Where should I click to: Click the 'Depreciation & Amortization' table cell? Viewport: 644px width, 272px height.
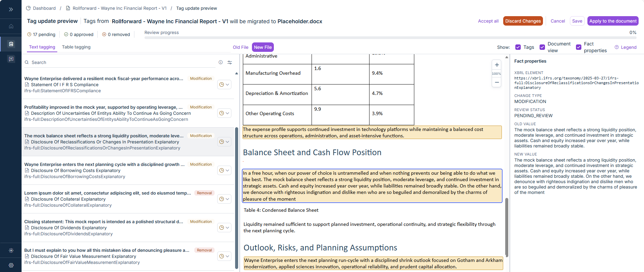click(278, 94)
